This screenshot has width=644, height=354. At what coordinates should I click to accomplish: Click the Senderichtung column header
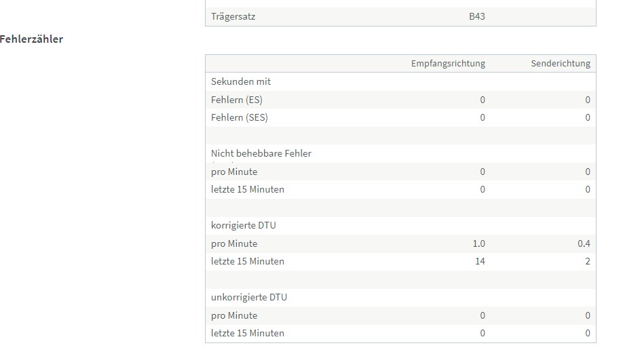click(560, 64)
